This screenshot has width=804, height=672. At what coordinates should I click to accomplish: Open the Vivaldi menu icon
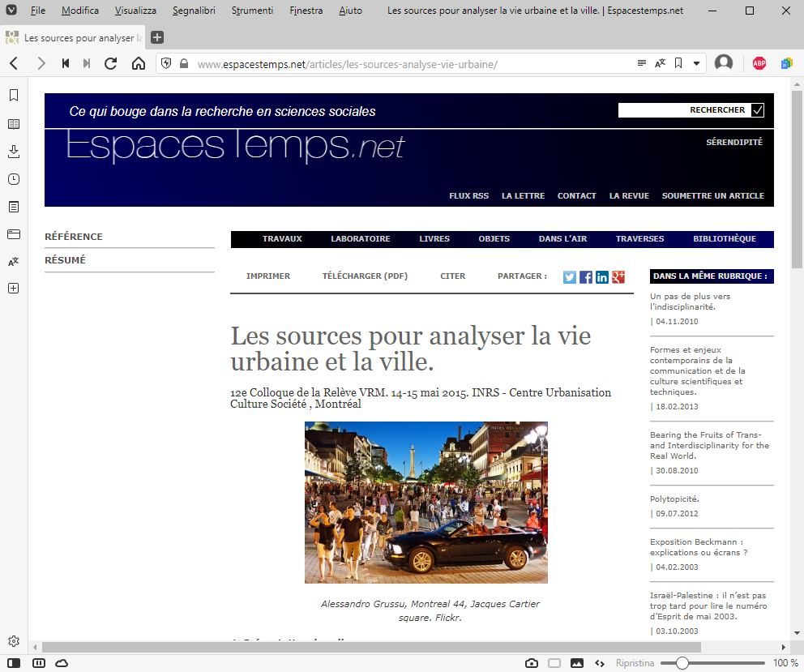[x=11, y=11]
